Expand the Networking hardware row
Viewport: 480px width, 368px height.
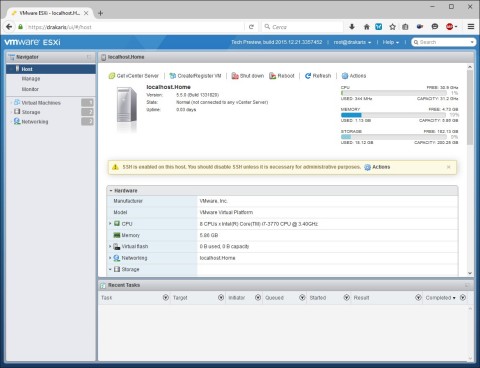point(110,258)
